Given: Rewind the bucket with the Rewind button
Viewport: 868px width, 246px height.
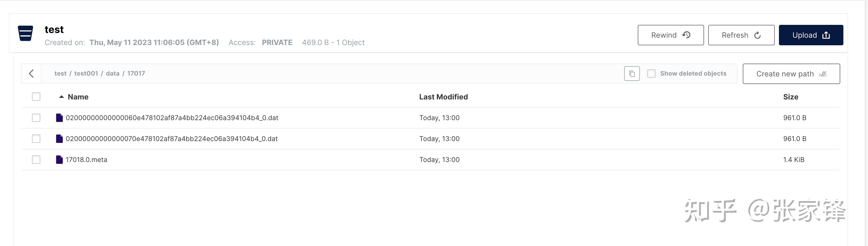Looking at the screenshot, I should click(671, 35).
